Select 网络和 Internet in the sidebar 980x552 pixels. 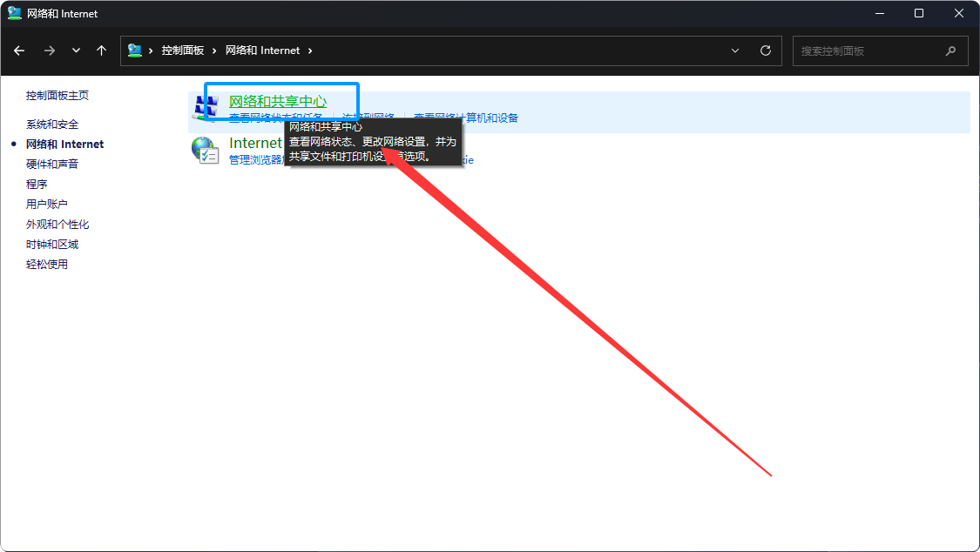coord(65,145)
